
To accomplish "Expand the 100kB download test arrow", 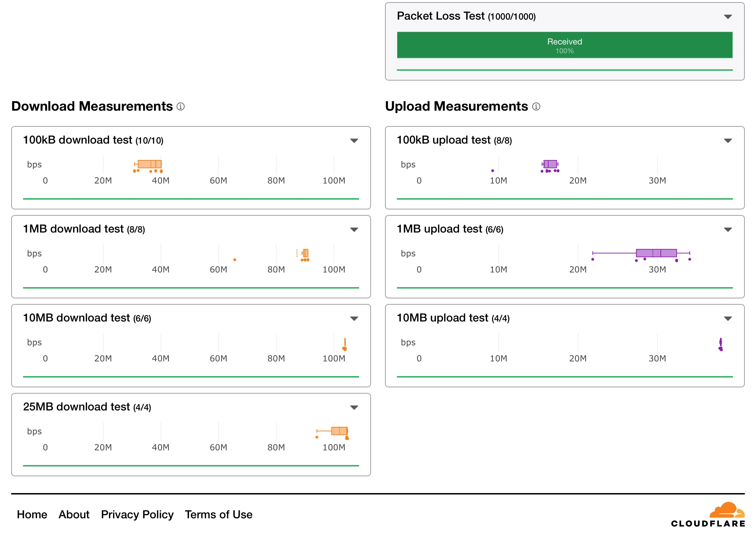I will pyautogui.click(x=354, y=141).
